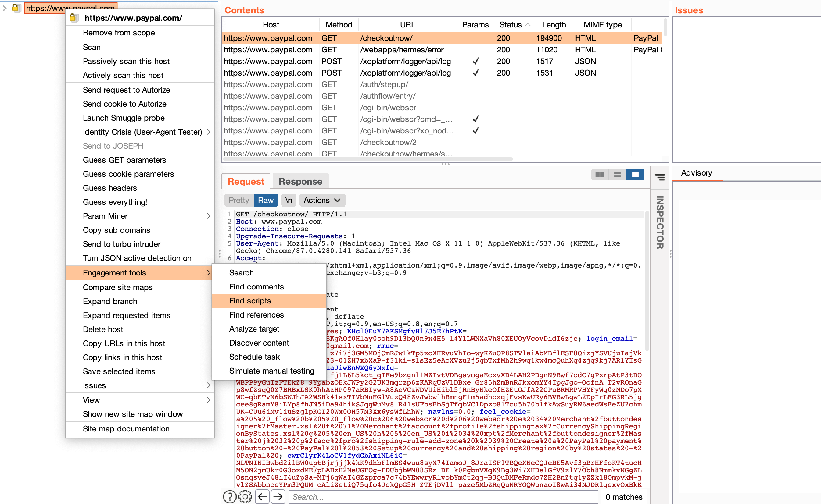
Task: Click the request Search input field
Action: coord(443,497)
